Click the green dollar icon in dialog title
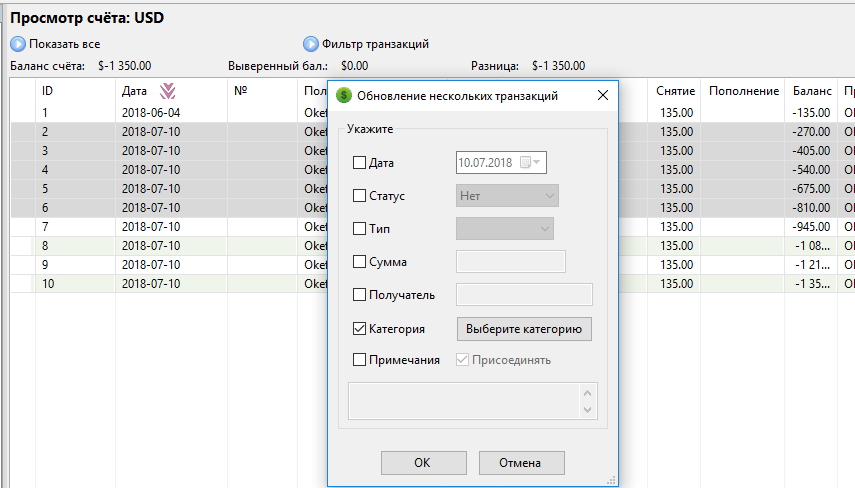The height and width of the screenshot is (488, 855). pyautogui.click(x=344, y=96)
